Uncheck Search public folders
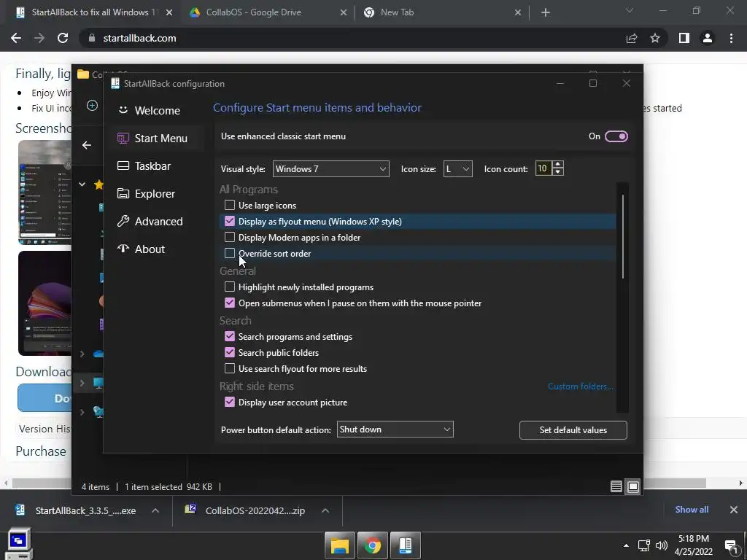747x560 pixels. (x=230, y=352)
